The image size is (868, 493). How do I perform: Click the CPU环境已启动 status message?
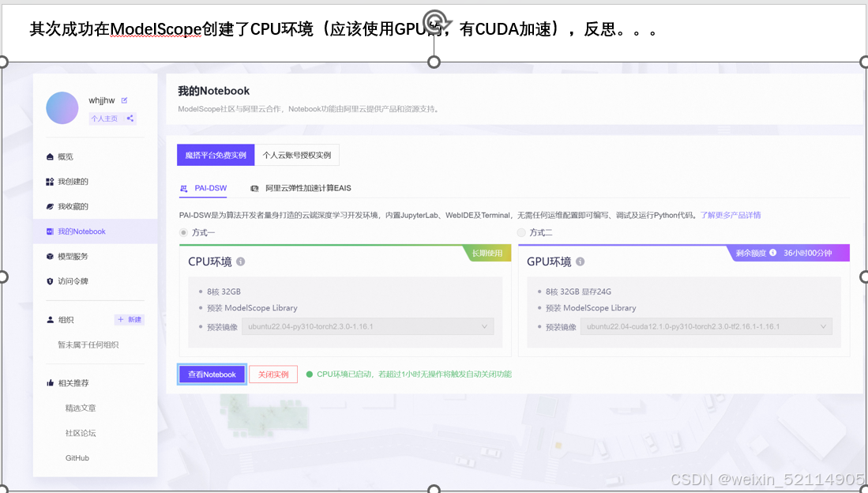click(414, 374)
